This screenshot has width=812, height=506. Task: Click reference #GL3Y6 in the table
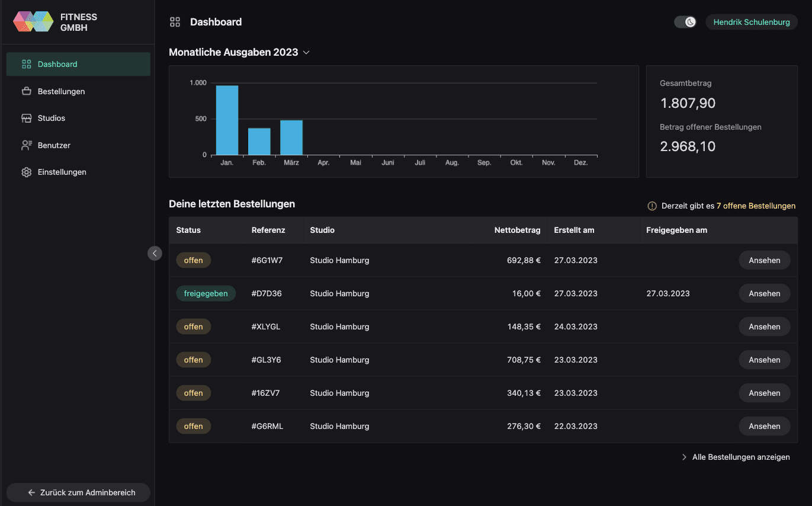(267, 360)
